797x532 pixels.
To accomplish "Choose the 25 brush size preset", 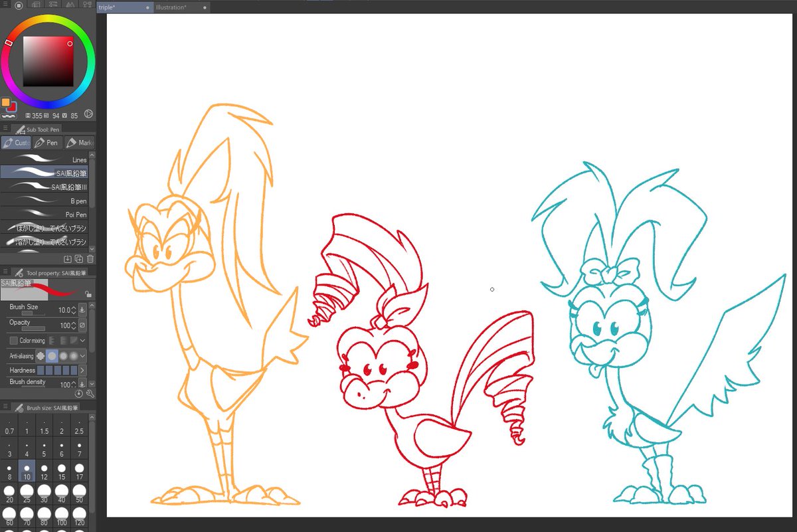I will [x=27, y=493].
